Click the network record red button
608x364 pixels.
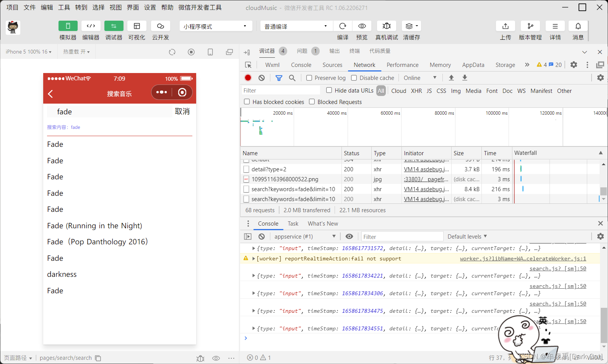(248, 78)
